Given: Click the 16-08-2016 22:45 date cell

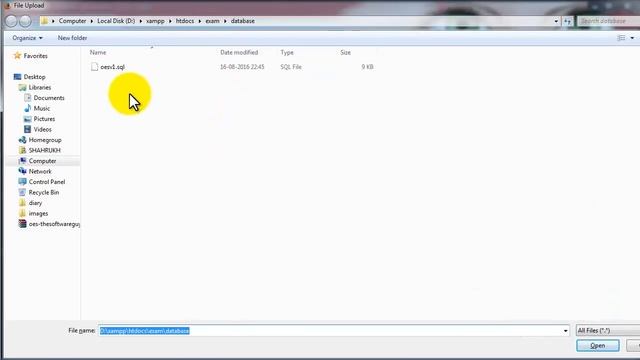Looking at the screenshot, I should point(242,67).
